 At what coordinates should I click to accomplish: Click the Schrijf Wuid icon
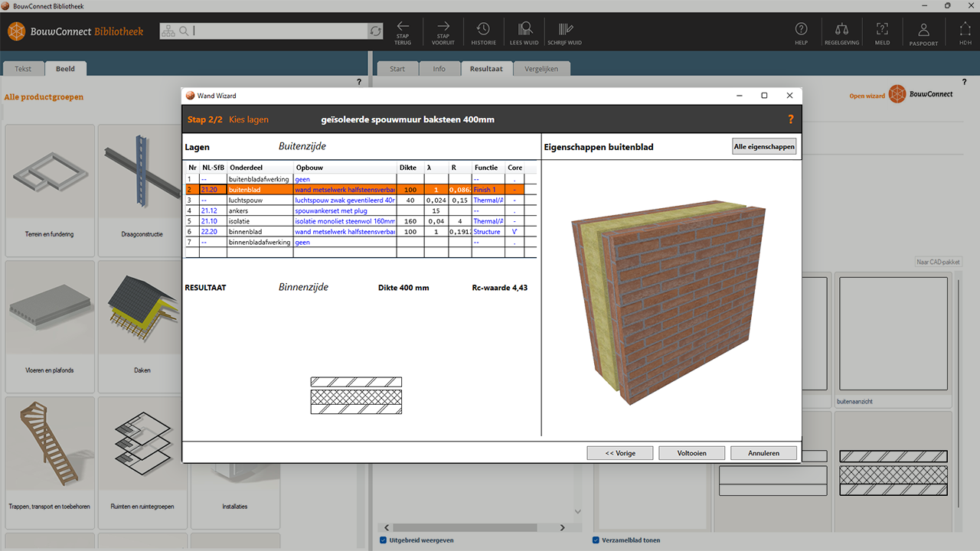click(564, 28)
